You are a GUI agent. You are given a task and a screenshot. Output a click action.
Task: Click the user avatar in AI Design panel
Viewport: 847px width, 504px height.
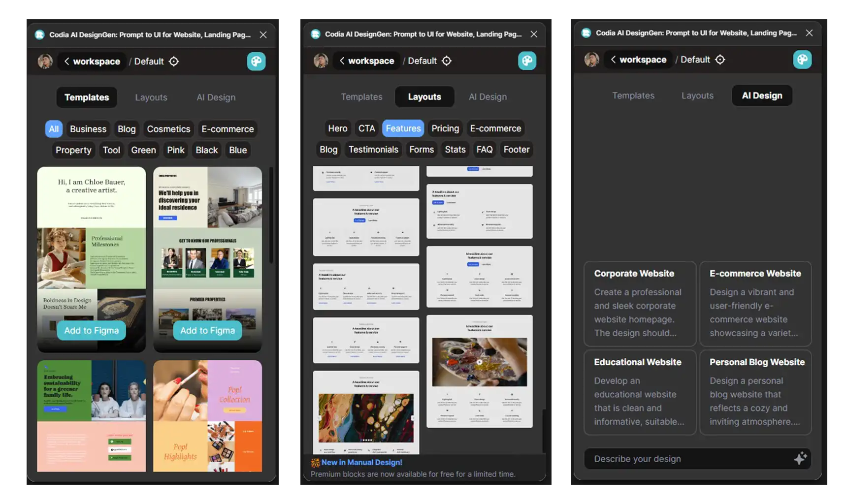click(592, 60)
